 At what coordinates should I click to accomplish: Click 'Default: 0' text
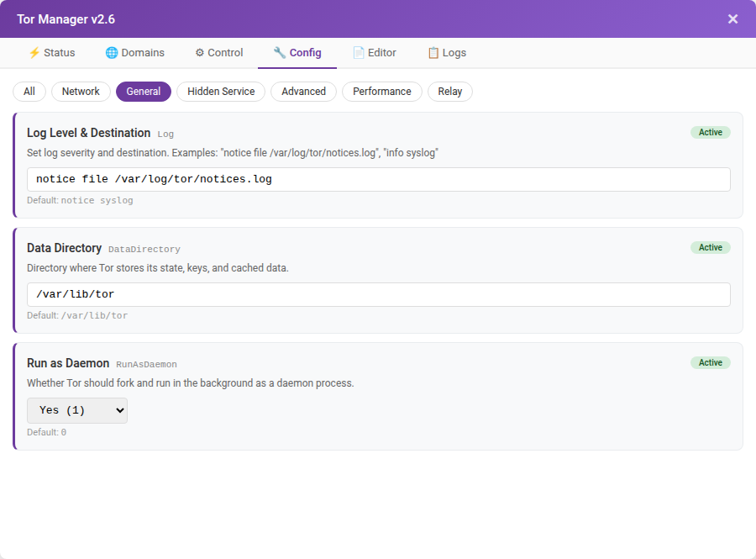(x=47, y=432)
